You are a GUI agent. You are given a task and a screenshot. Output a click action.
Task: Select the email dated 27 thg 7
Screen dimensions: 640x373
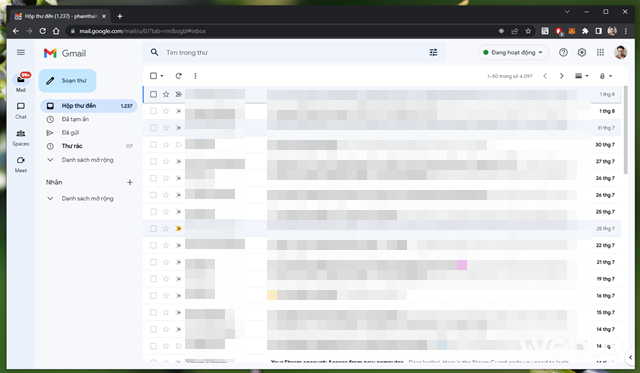click(x=153, y=161)
